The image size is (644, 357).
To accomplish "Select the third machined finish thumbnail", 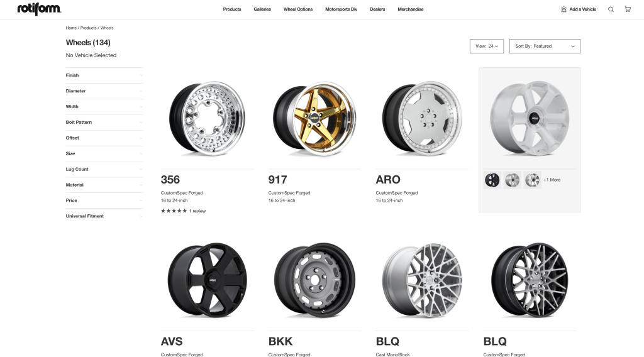I will 532,180.
